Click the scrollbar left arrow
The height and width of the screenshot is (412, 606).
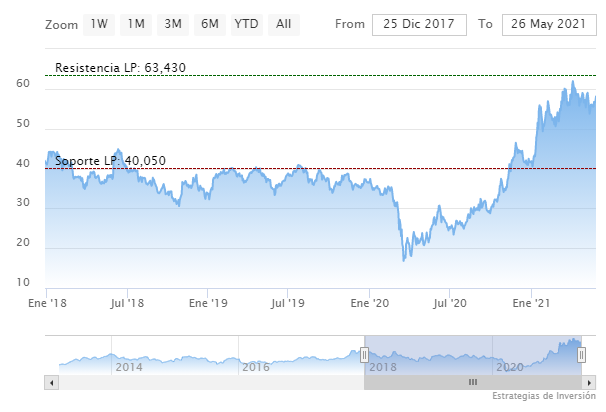(52, 382)
